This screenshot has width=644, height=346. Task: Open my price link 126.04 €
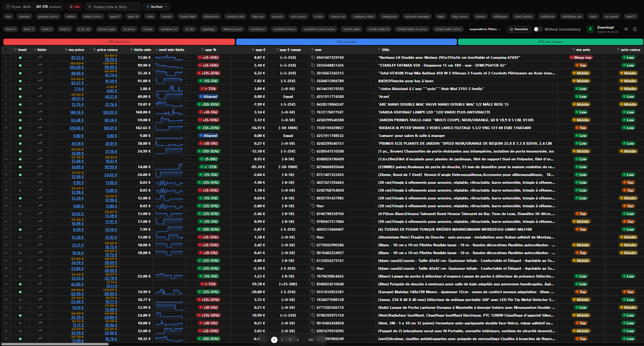click(x=77, y=128)
